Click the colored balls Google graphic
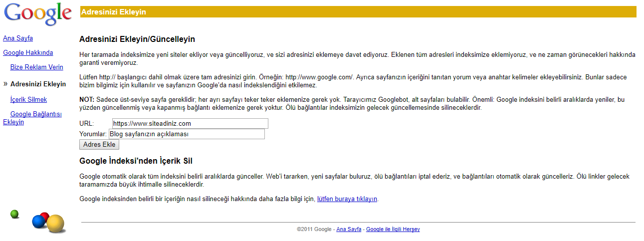The height and width of the screenshot is (241, 644). pyautogui.click(x=38, y=221)
